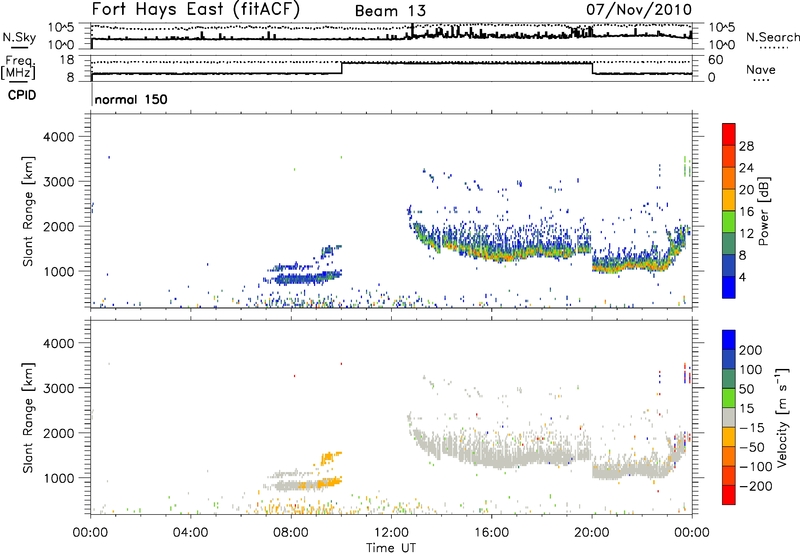Click the '12:00' time tick label
The height and width of the screenshot is (554, 800).
pos(391,533)
